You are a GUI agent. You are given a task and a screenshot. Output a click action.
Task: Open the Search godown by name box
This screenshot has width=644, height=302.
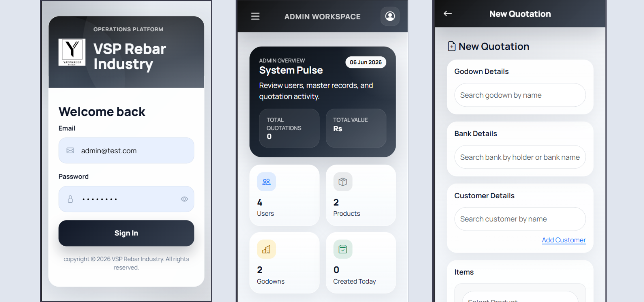(520, 95)
